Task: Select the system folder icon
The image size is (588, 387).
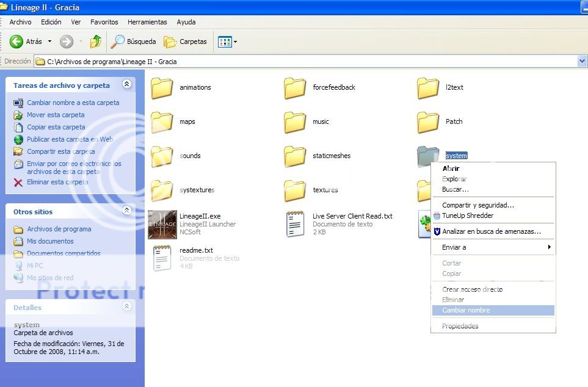Action: [428, 156]
